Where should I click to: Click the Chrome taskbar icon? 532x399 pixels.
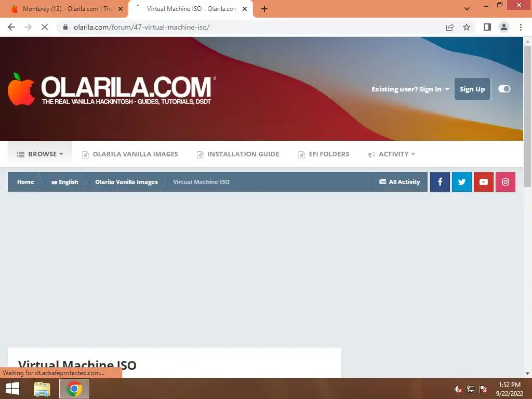coord(74,389)
